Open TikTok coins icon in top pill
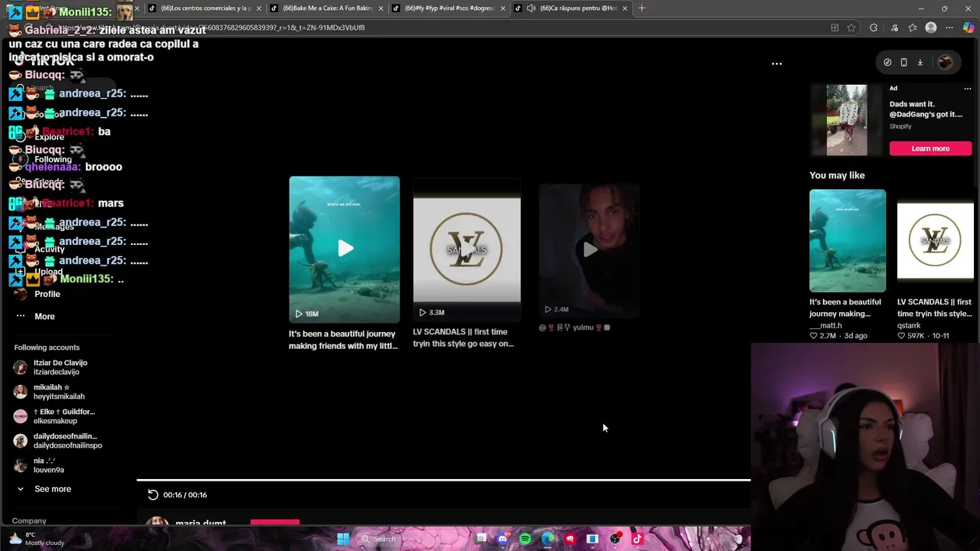The width and height of the screenshot is (980, 551). click(x=887, y=63)
